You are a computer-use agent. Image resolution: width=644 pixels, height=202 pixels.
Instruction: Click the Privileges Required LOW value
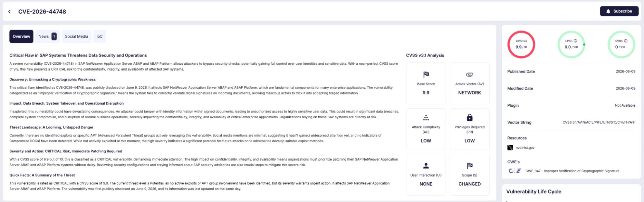(x=469, y=141)
